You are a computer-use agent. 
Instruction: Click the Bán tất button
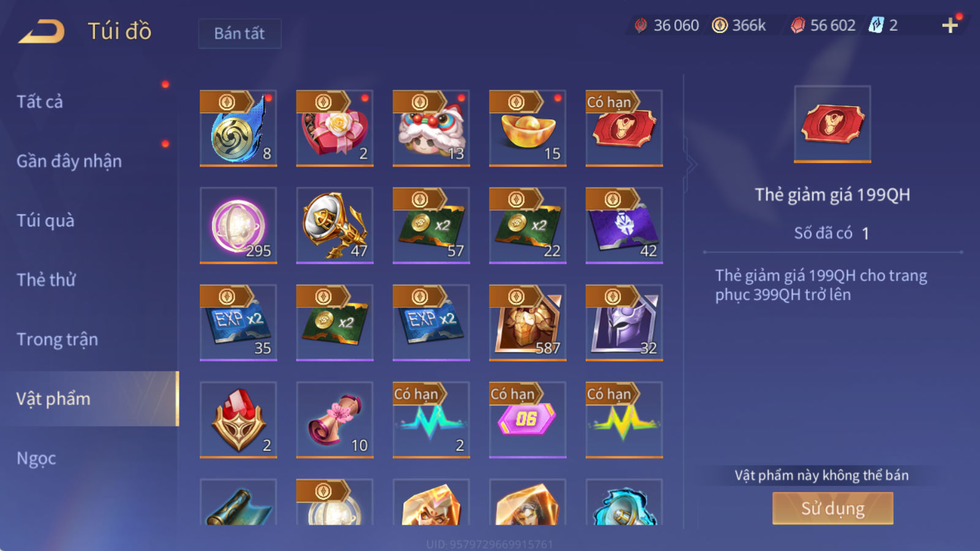pyautogui.click(x=239, y=33)
